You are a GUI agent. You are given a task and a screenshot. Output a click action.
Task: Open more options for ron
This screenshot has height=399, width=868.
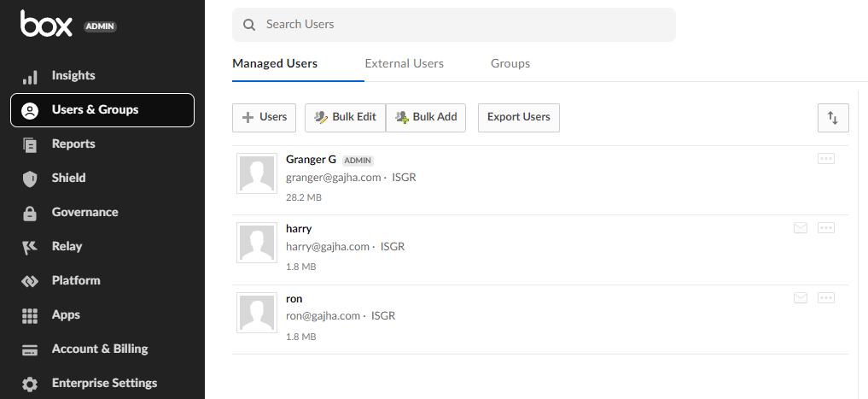(826, 297)
